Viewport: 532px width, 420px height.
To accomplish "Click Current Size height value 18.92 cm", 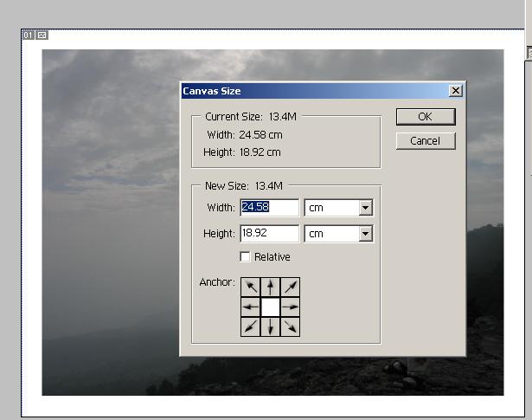I will pyautogui.click(x=260, y=152).
